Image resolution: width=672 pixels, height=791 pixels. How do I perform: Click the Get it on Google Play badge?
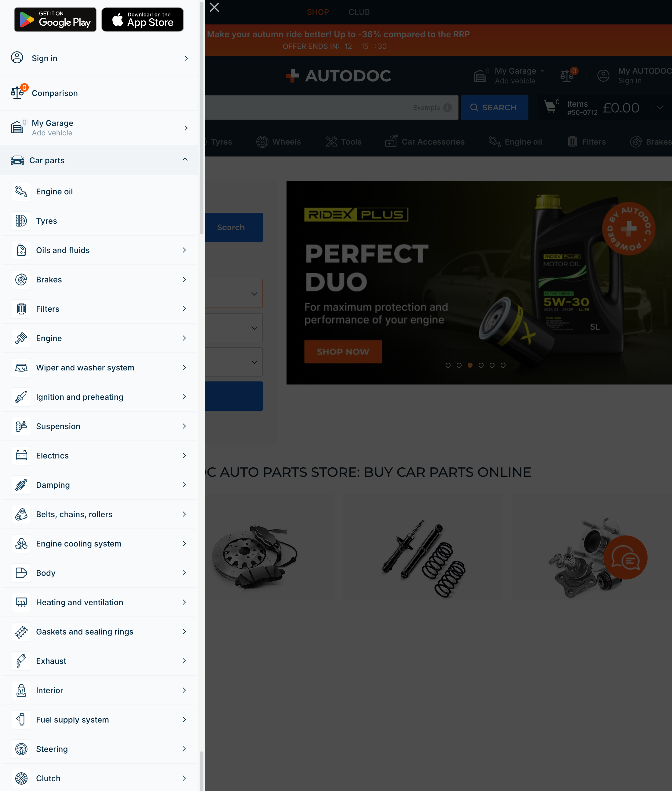[55, 19]
